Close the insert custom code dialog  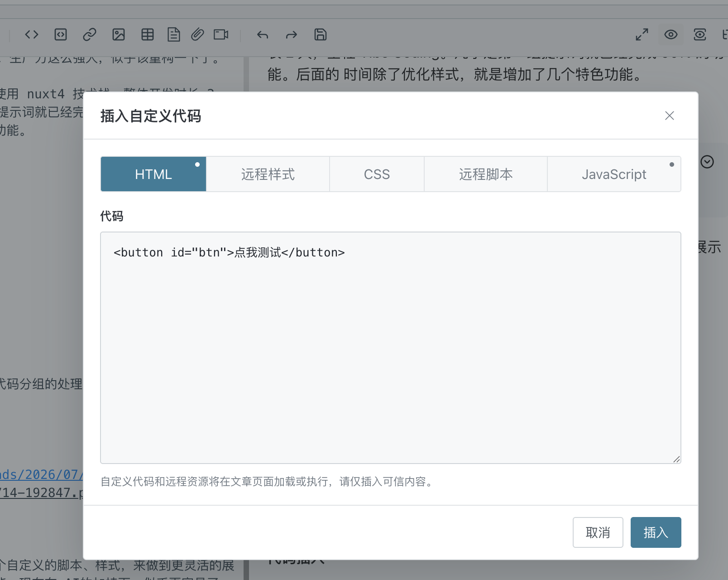[x=670, y=116]
